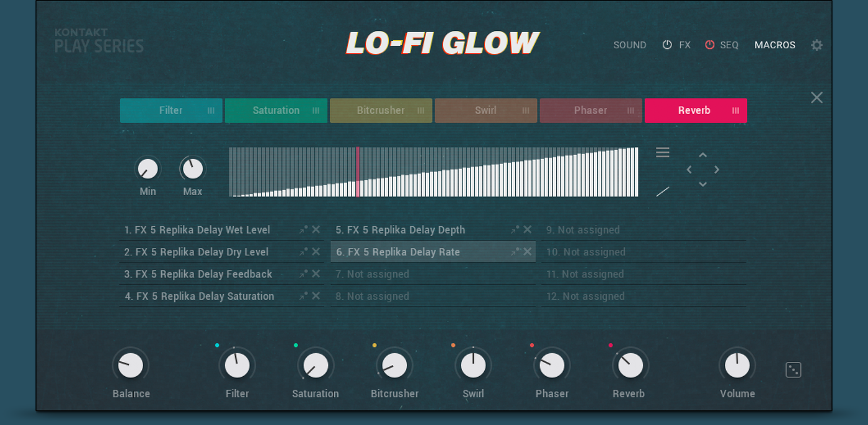
Task: Click the Swirl macro knob
Action: coord(473,366)
